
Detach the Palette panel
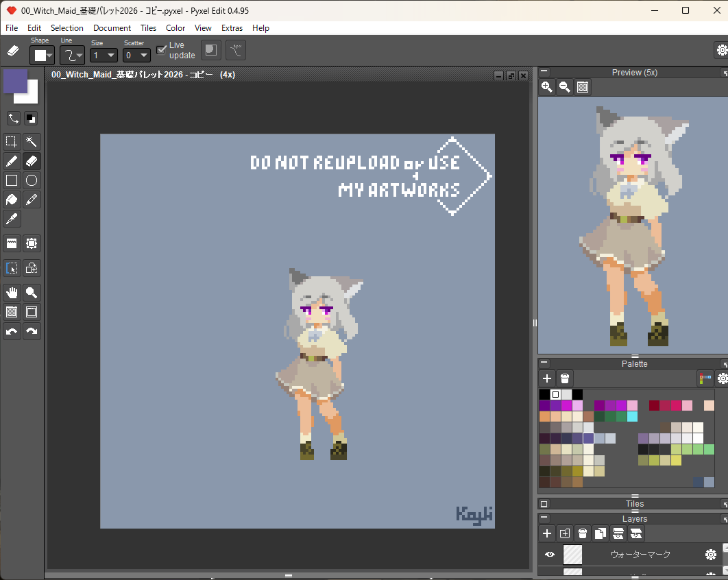click(725, 363)
